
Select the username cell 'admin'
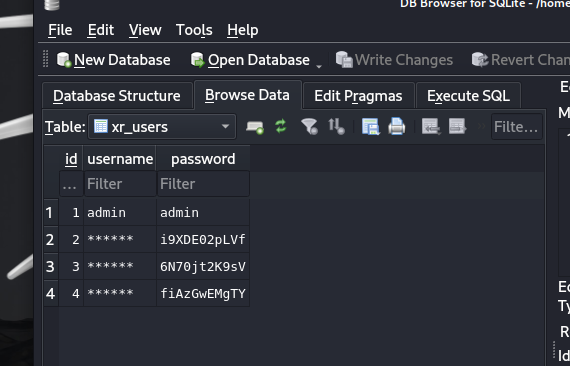click(120, 213)
